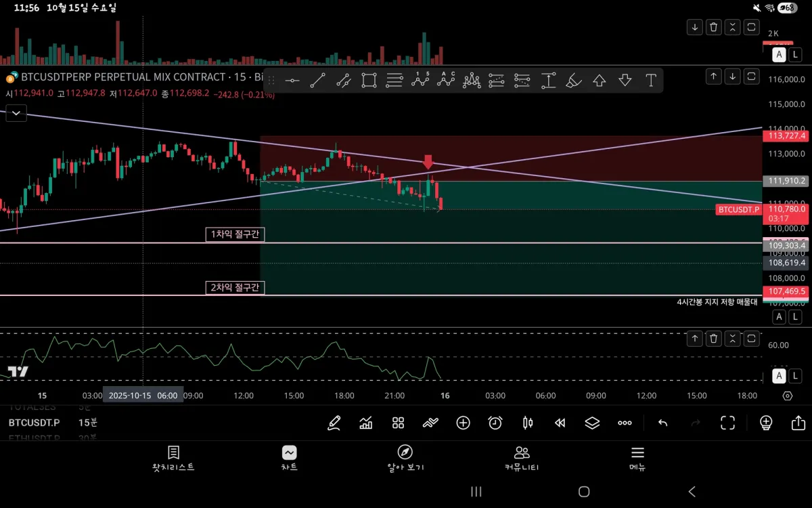Toggle log scale L in the volume pane
This screenshot has width=812, height=508.
click(x=795, y=54)
